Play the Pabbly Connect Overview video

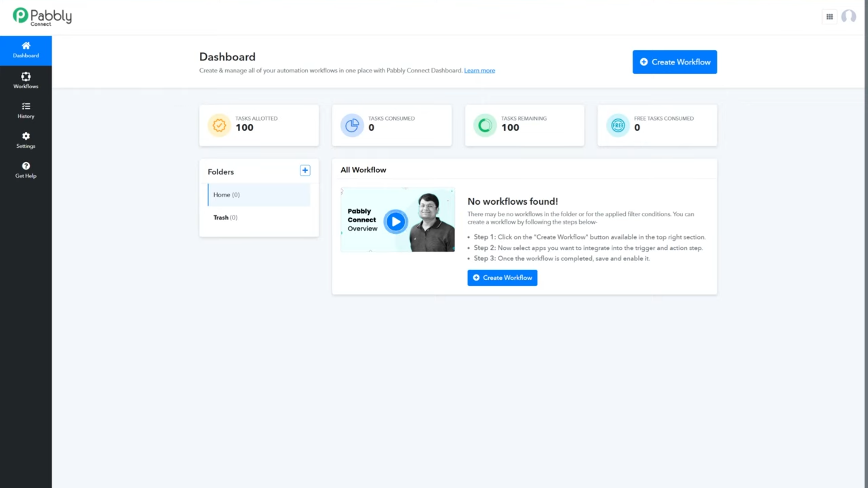point(396,221)
